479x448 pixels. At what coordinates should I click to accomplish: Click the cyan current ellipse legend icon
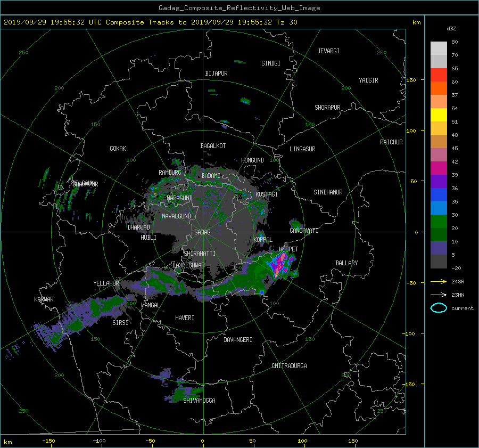click(439, 308)
